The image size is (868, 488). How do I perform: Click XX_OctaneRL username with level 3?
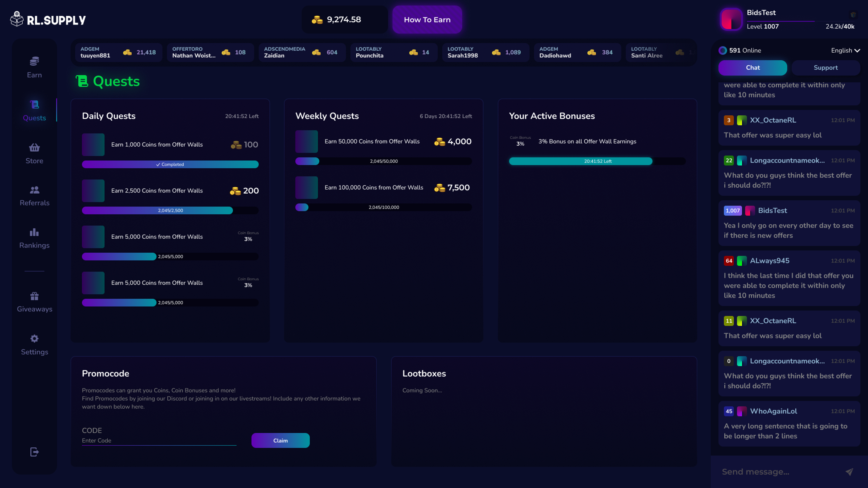tap(773, 120)
